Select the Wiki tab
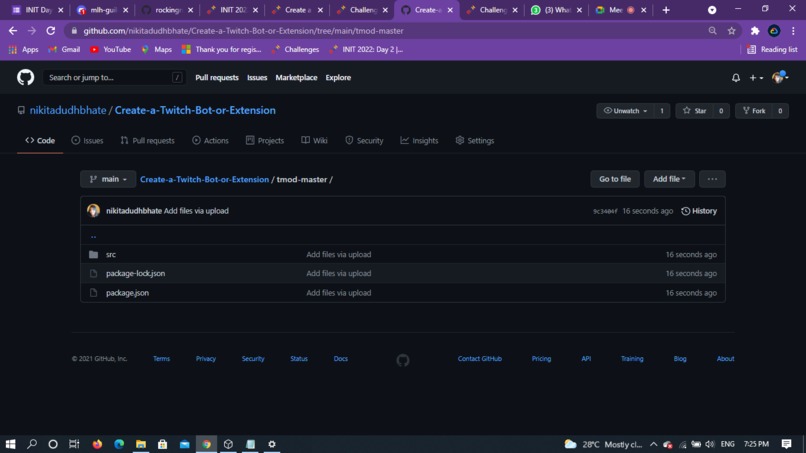Screen dimensions: 806x453 click(x=314, y=140)
